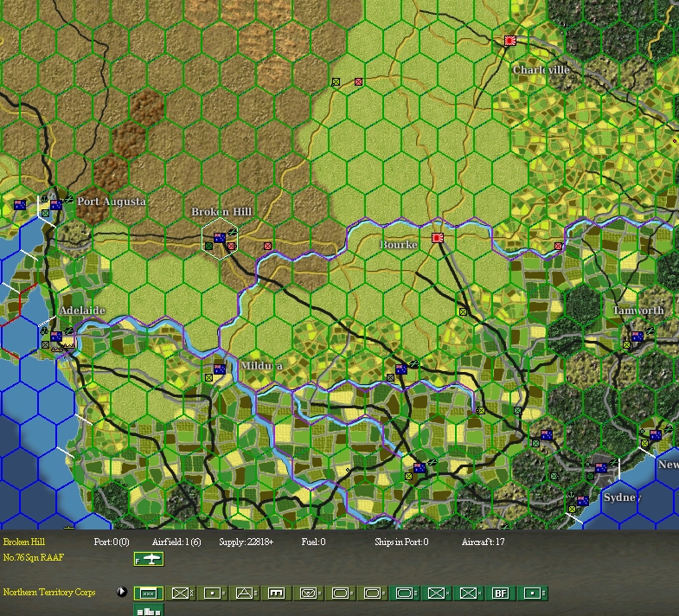Click the 'Port Augusta' map label

tap(112, 202)
